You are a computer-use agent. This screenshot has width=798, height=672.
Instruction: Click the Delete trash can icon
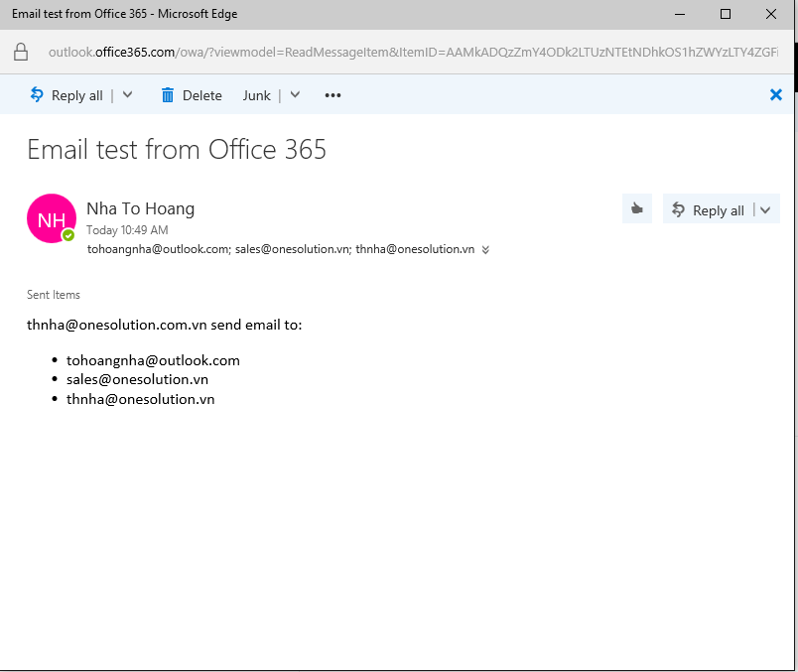[167, 95]
